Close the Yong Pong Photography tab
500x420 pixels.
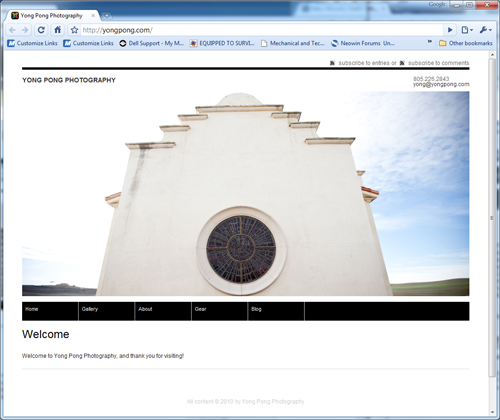[x=93, y=15]
